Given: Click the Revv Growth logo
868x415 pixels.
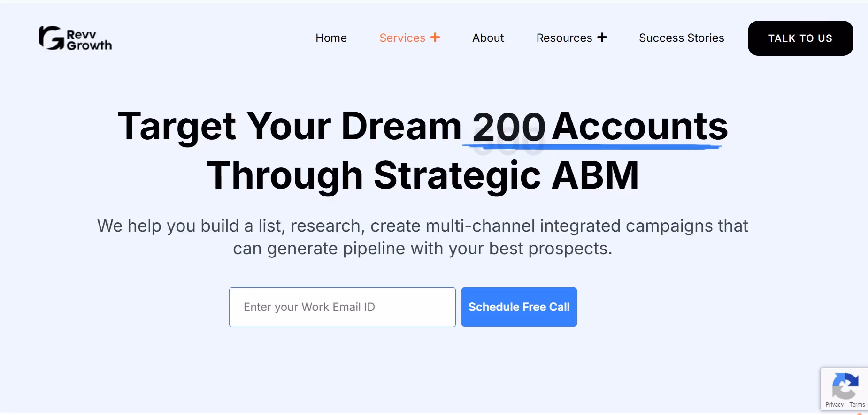Looking at the screenshot, I should tap(75, 38).
